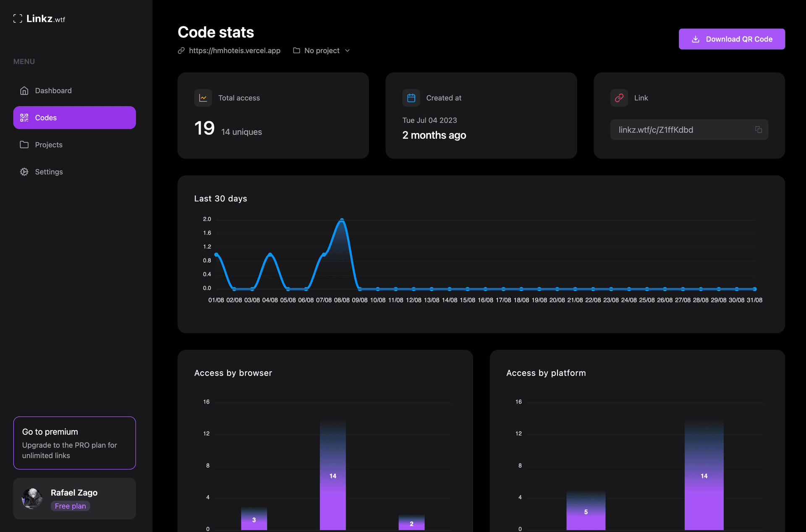Open the No project folder selector
Viewport: 806px width, 532px height.
click(x=321, y=50)
